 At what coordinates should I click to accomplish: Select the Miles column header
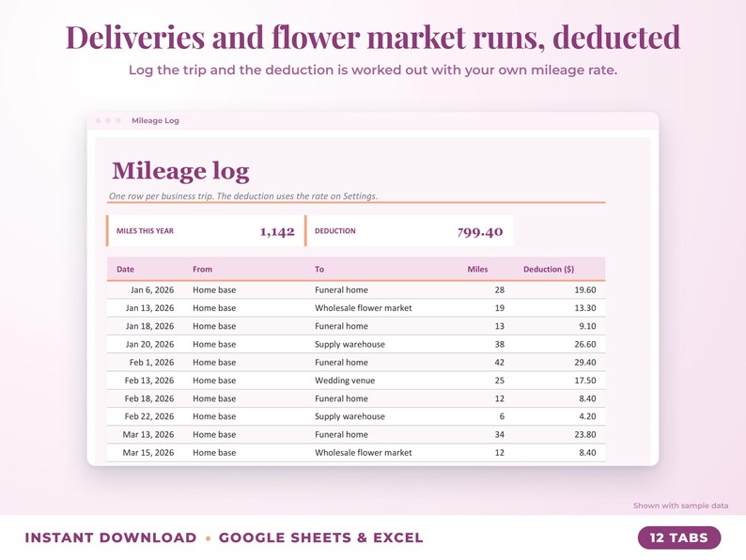click(x=477, y=270)
